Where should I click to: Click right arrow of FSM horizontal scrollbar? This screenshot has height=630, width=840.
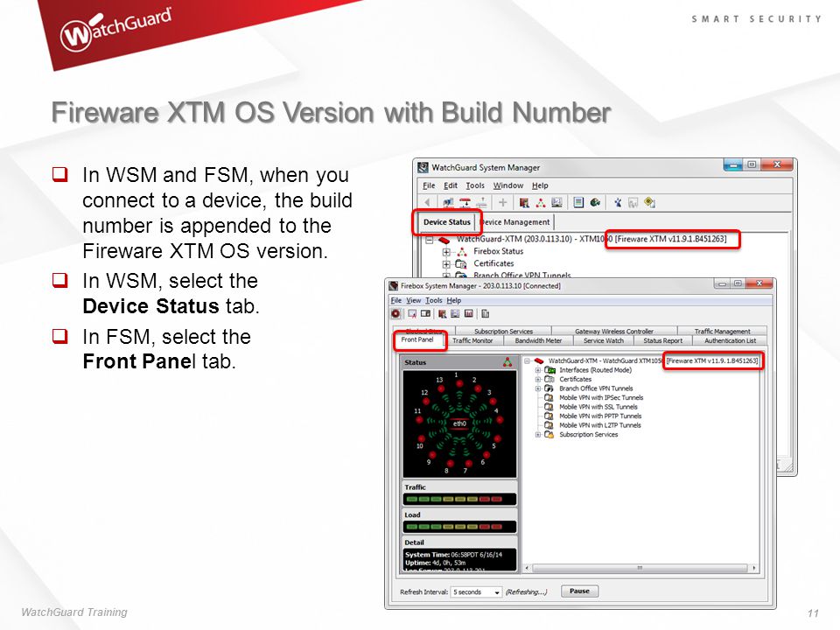click(x=753, y=568)
